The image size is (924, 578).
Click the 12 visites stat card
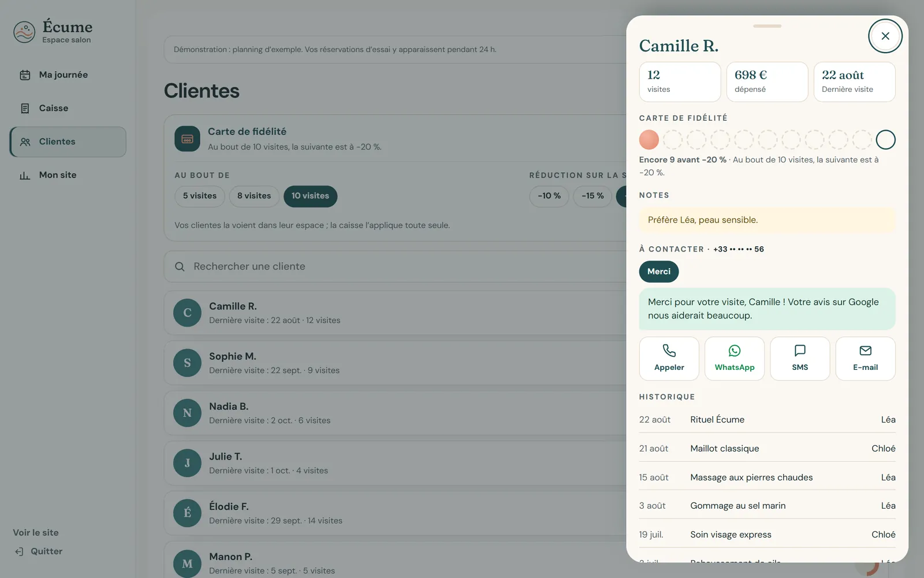680,82
